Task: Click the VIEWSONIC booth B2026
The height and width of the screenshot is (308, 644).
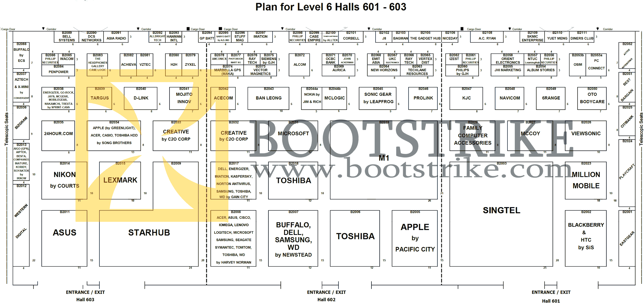Action: [x=586, y=136]
